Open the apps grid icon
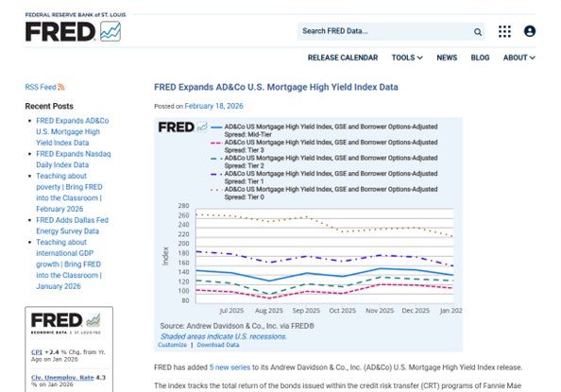561x392 pixels. [x=504, y=31]
